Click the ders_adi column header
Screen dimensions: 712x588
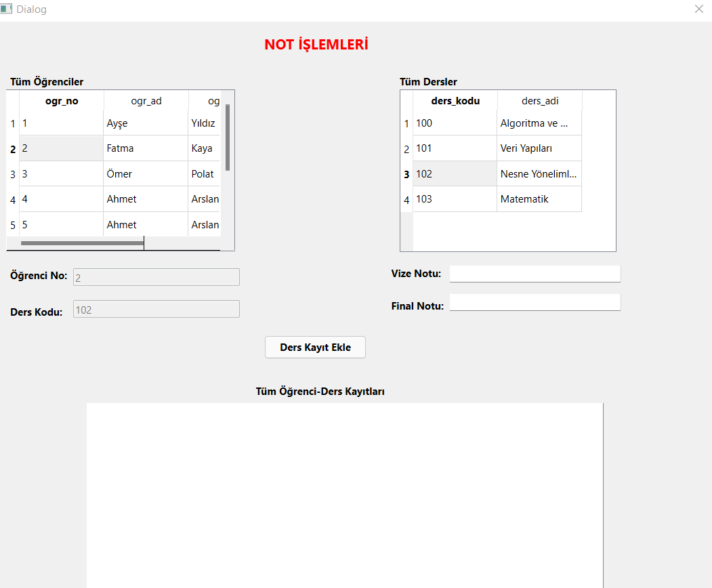pyautogui.click(x=539, y=100)
